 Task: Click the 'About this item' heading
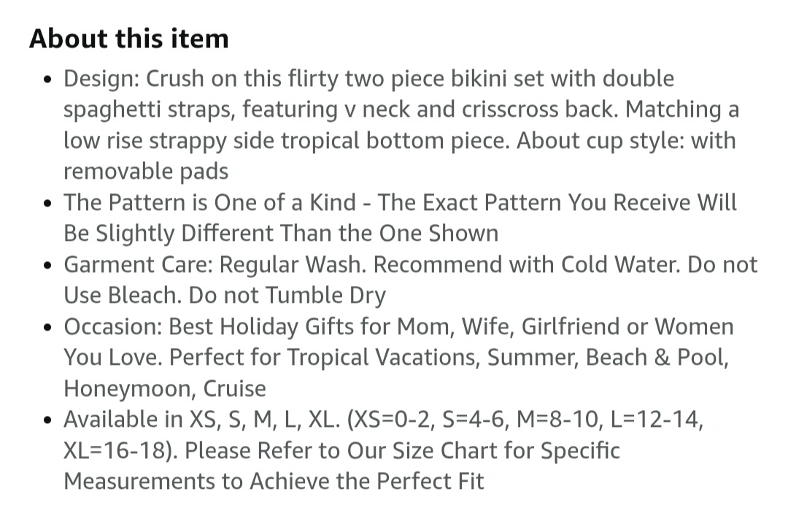point(129,39)
